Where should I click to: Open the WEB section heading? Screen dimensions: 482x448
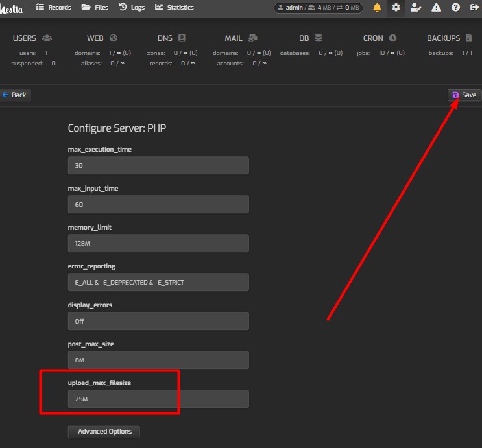point(95,38)
